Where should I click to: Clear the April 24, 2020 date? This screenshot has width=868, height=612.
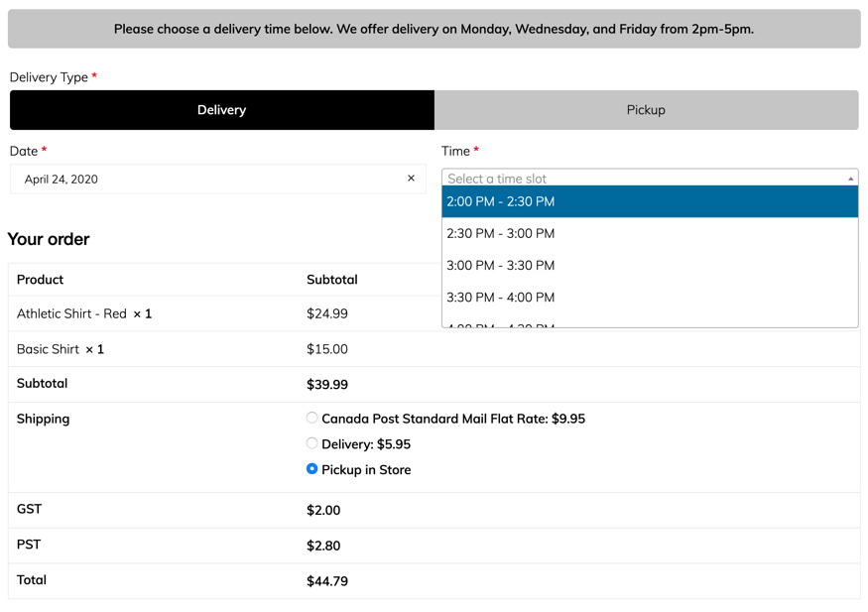411,179
